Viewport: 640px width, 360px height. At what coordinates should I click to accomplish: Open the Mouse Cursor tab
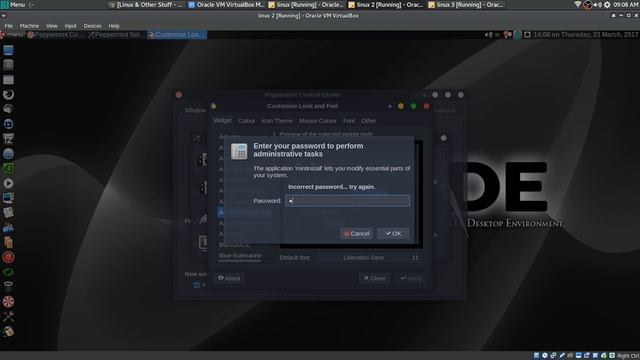pos(318,121)
